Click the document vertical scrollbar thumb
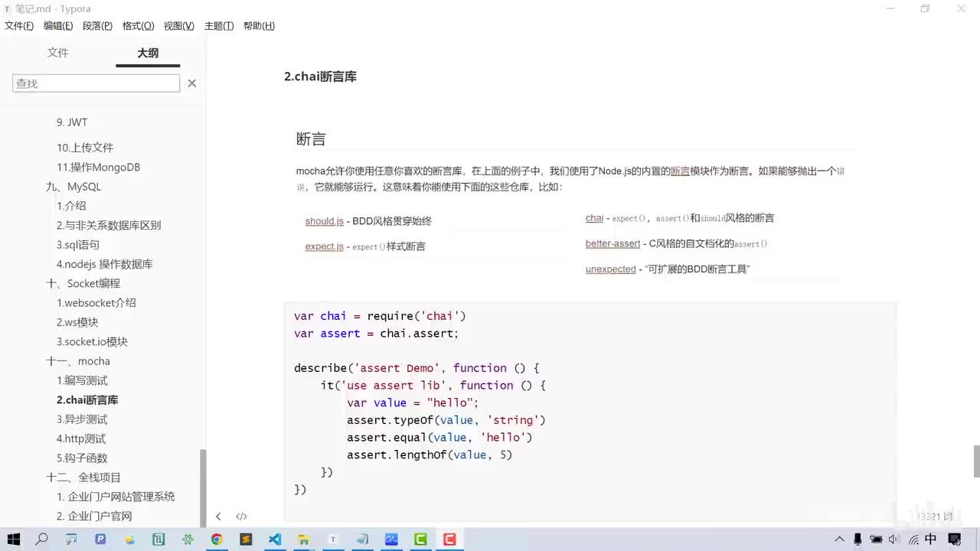Screen dimensions: 980x551 pyautogui.click(x=976, y=461)
